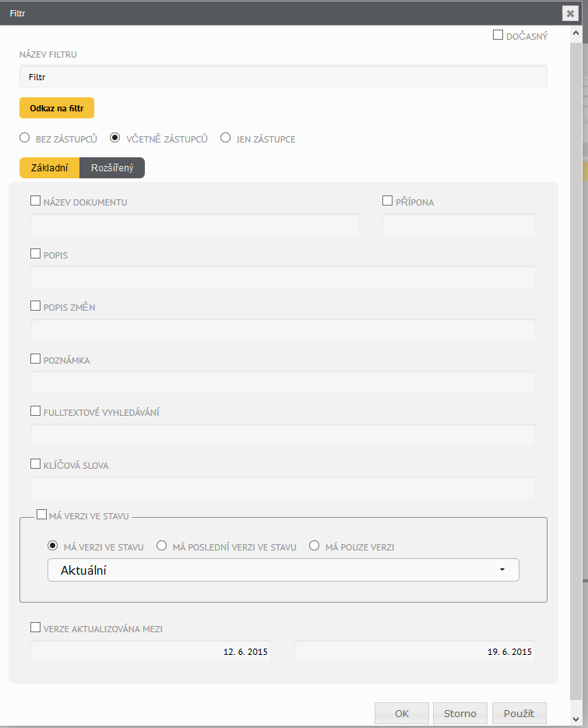
Task: Click the POZNÁMKA text field
Action: click(283, 382)
